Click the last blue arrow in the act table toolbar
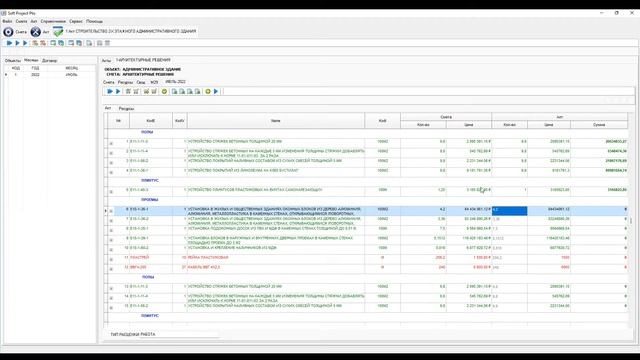The image size is (640, 360). 216,91
